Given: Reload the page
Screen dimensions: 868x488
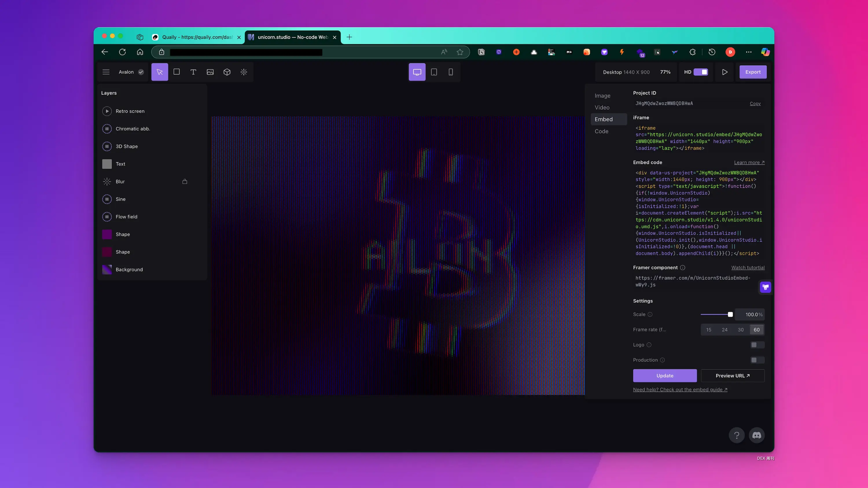Looking at the screenshot, I should click(x=122, y=52).
